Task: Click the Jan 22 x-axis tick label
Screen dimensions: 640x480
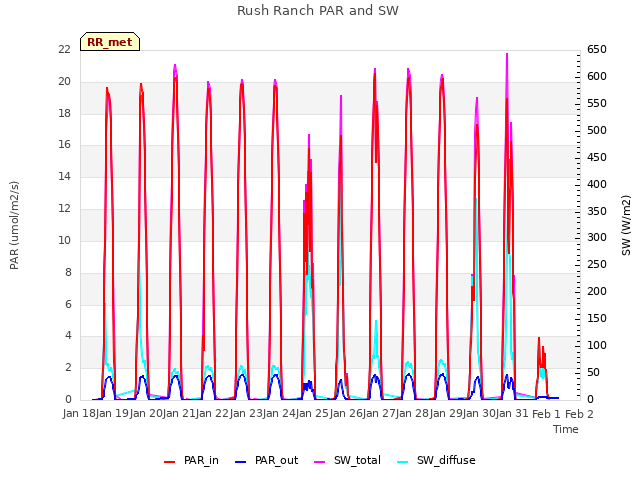Action: pos(212,414)
